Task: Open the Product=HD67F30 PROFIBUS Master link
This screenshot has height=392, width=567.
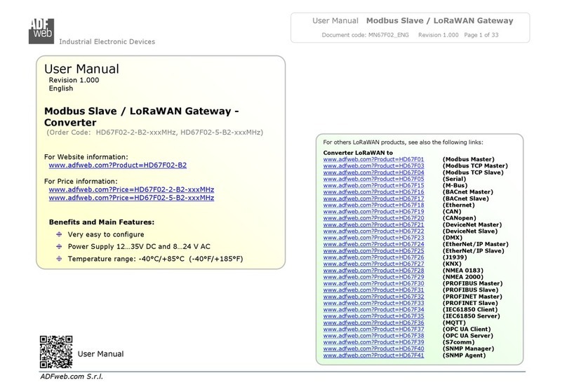Action: click(x=373, y=283)
